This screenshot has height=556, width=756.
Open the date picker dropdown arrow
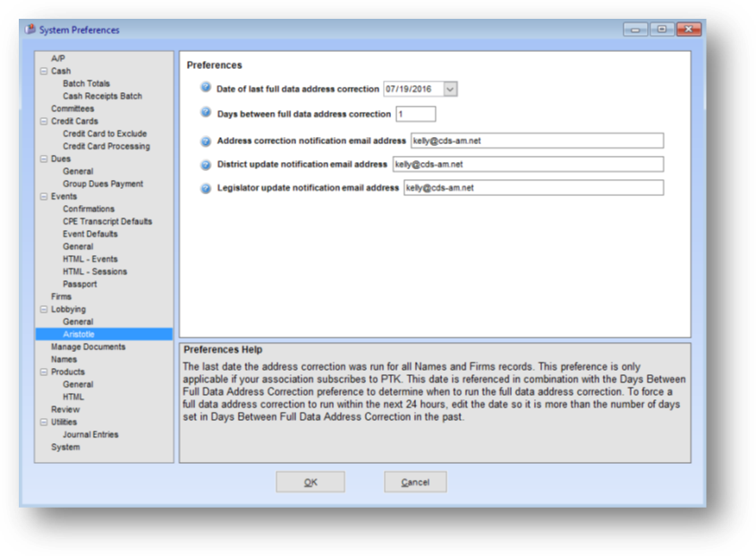pyautogui.click(x=450, y=90)
